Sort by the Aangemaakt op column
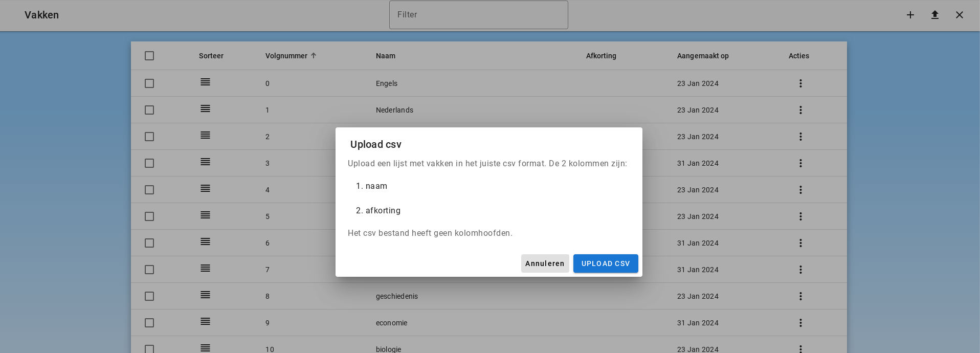This screenshot has width=980, height=353. pyautogui.click(x=702, y=56)
